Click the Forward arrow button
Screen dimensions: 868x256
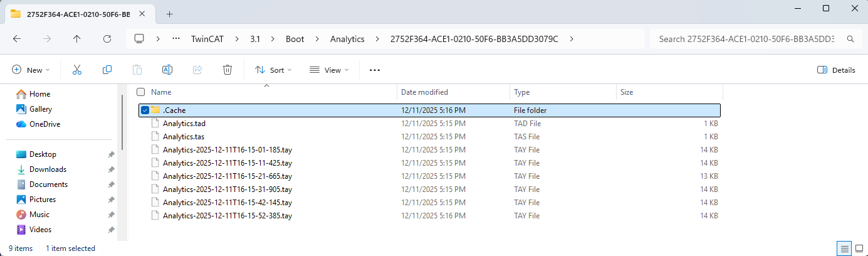47,39
